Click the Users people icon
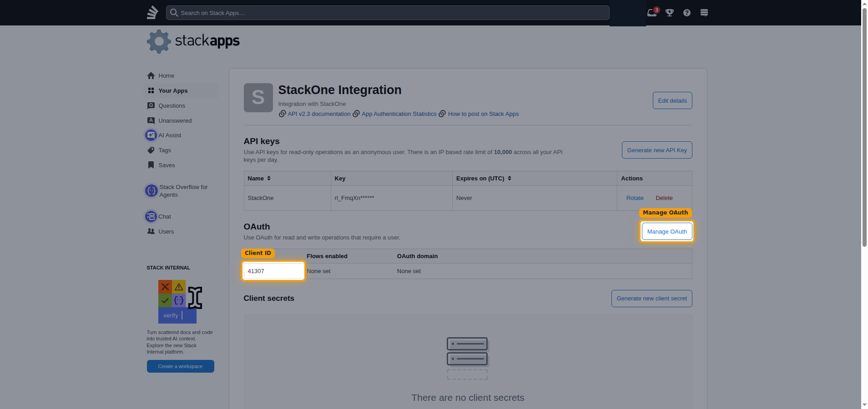This screenshot has width=868, height=409. [151, 231]
